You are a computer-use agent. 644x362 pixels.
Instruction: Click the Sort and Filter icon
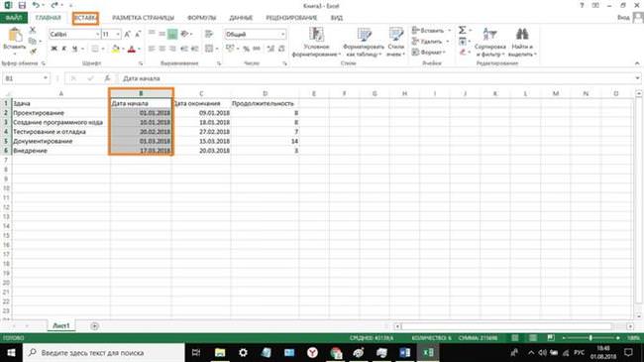coord(489,34)
